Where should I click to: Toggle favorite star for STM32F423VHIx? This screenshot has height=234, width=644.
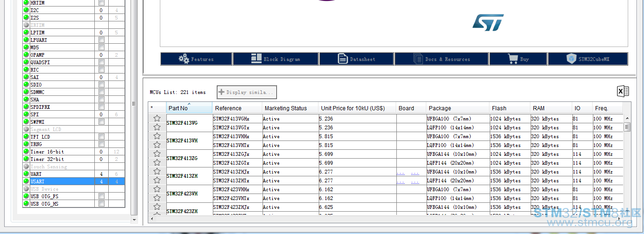tap(157, 198)
